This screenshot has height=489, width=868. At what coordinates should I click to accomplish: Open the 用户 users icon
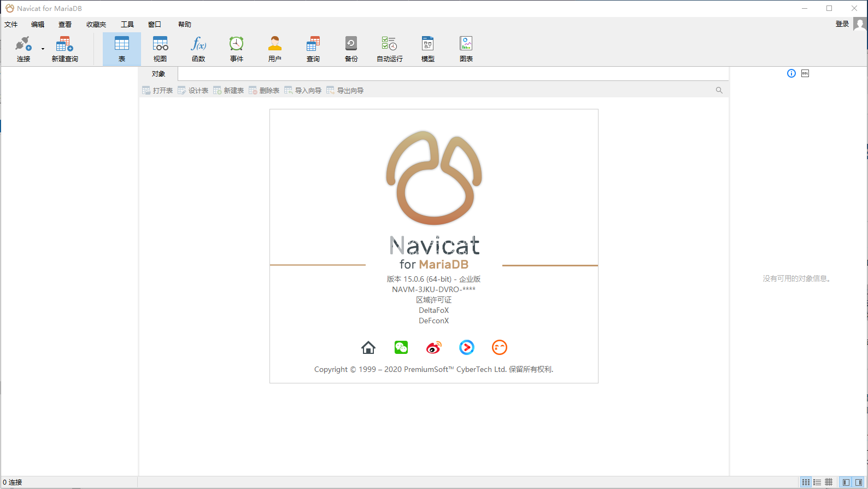pos(275,44)
